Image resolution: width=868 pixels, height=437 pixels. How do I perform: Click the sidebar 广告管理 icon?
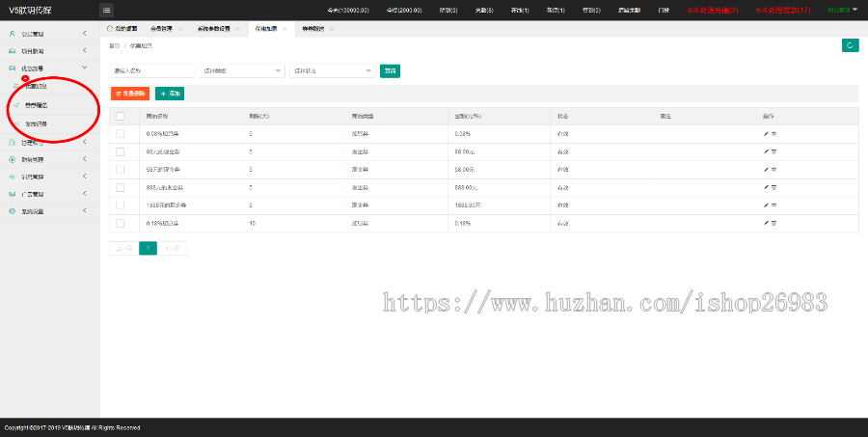click(x=13, y=195)
